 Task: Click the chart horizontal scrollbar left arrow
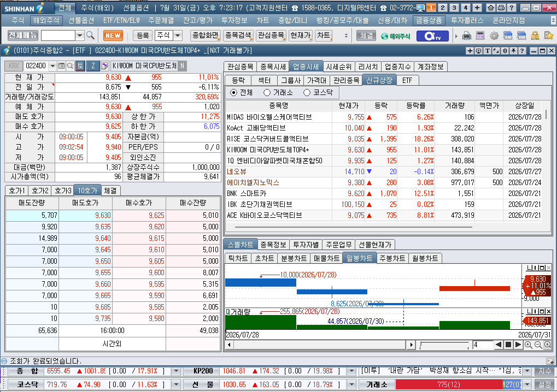229,345
